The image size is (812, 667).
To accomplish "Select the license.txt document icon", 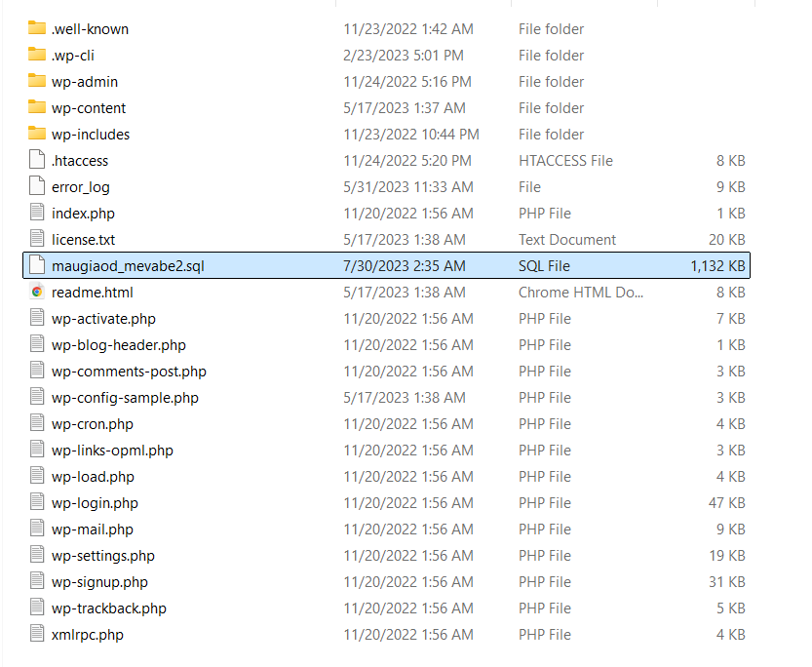I will tap(37, 239).
